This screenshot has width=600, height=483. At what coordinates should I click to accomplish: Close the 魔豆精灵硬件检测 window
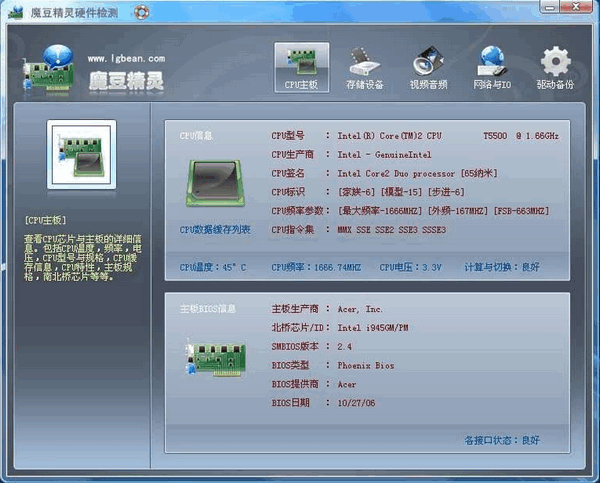[x=579, y=12]
